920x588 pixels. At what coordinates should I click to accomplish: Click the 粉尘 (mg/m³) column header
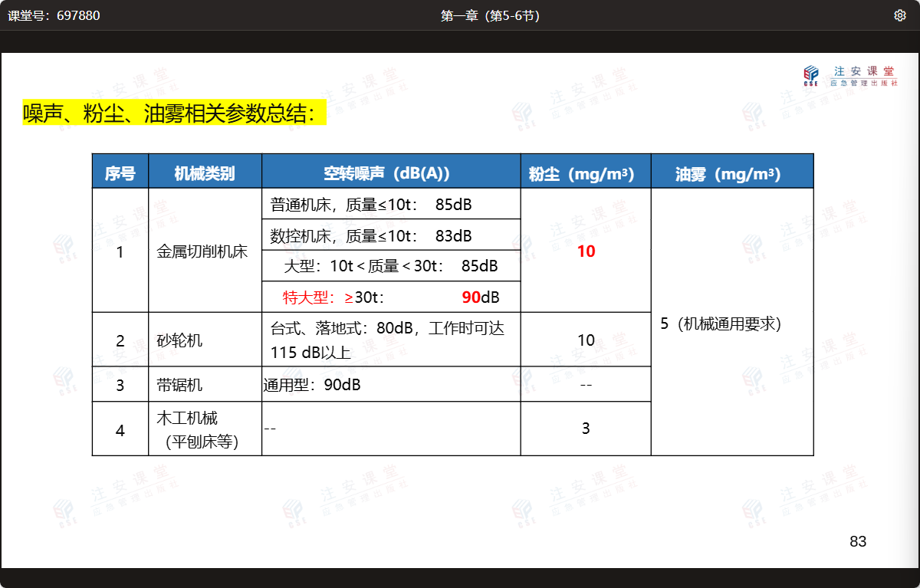coord(586,173)
